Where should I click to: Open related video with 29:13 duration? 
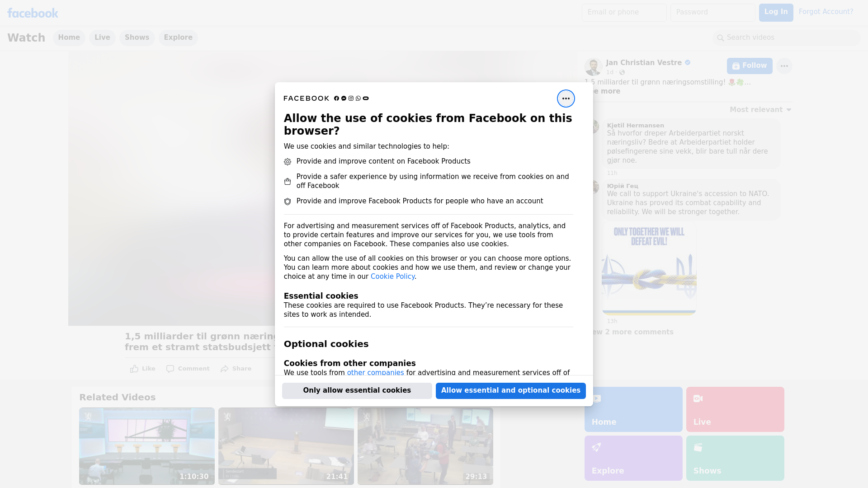(x=425, y=446)
